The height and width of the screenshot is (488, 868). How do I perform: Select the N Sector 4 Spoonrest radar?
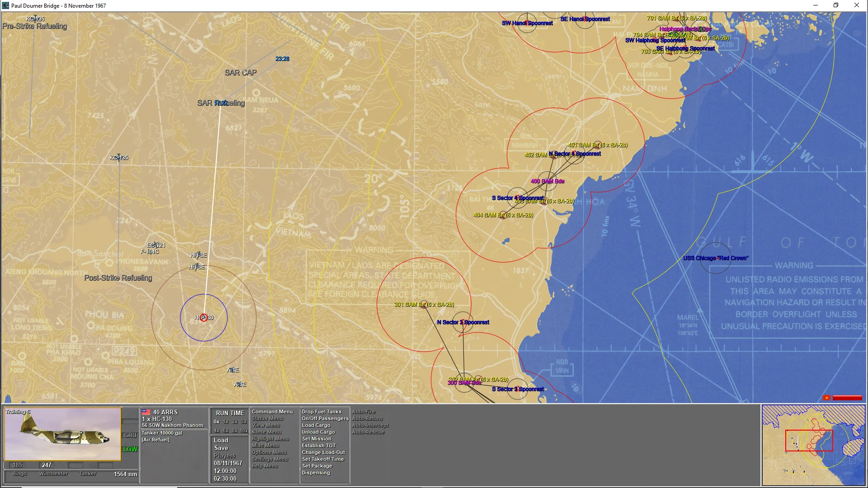575,154
